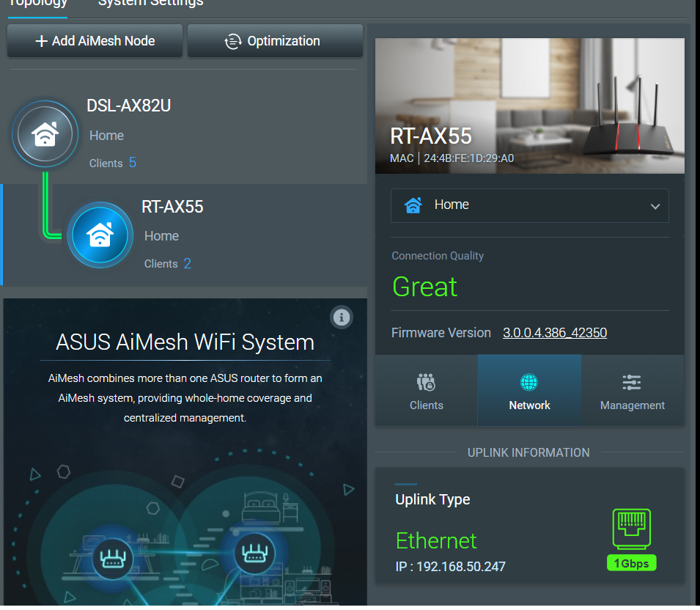Open the AiMesh info icon
The height and width of the screenshot is (610, 700).
(342, 317)
